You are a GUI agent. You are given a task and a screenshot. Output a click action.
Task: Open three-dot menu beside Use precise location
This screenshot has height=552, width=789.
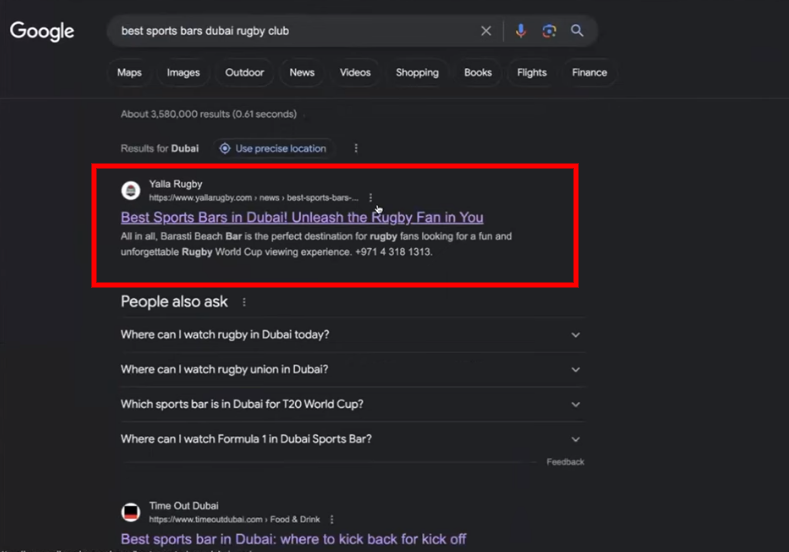(x=356, y=148)
